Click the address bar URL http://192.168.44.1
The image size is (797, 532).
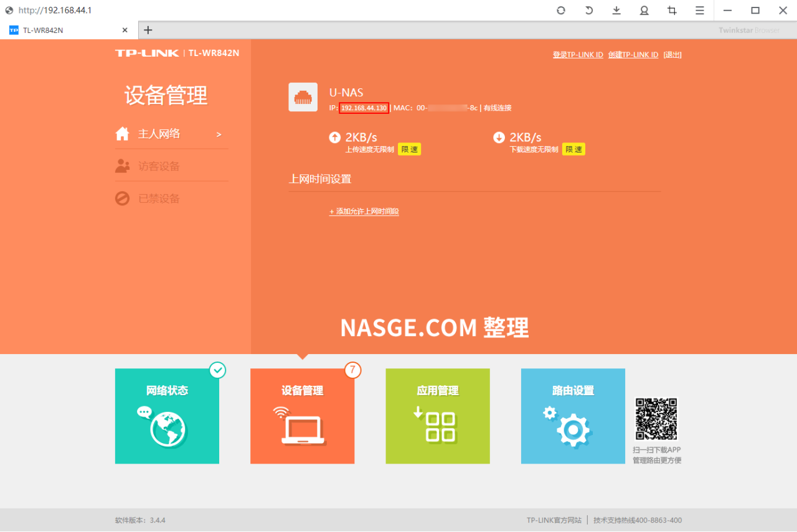(55, 10)
